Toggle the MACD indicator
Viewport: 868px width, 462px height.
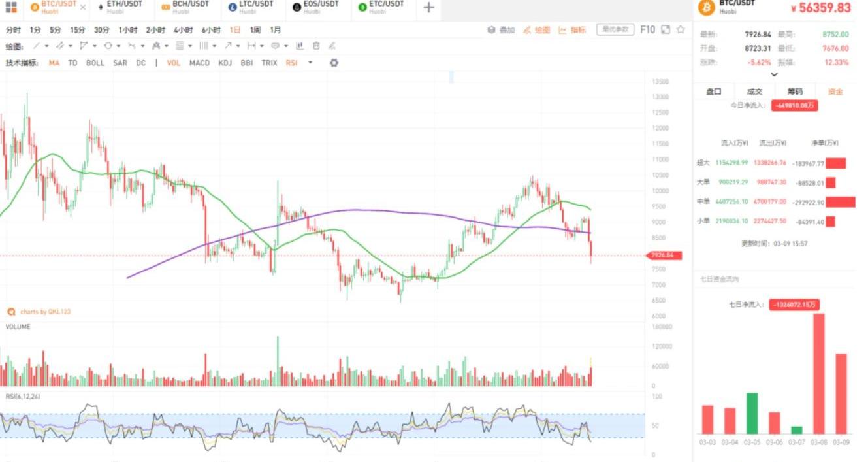(x=199, y=63)
